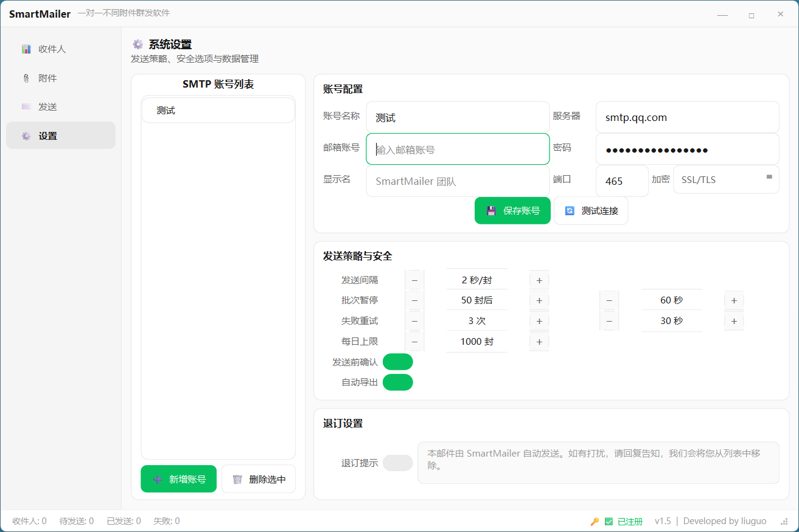This screenshot has width=799, height=532.
Task: Click the SMTP 账号列表 heading
Action: (218, 85)
